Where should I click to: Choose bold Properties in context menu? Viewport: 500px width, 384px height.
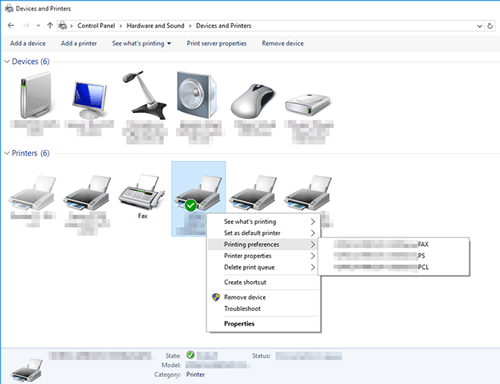(263, 324)
